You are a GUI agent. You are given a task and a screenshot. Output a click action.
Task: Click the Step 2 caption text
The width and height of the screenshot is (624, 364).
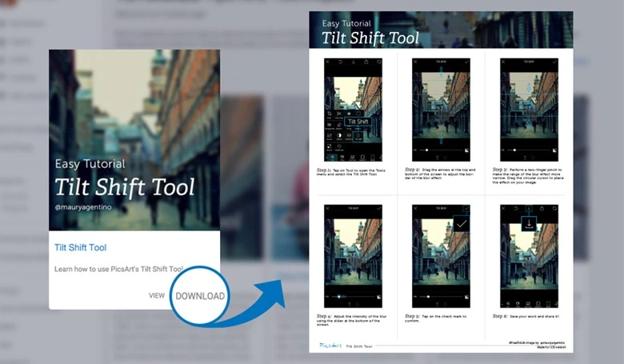click(440, 174)
